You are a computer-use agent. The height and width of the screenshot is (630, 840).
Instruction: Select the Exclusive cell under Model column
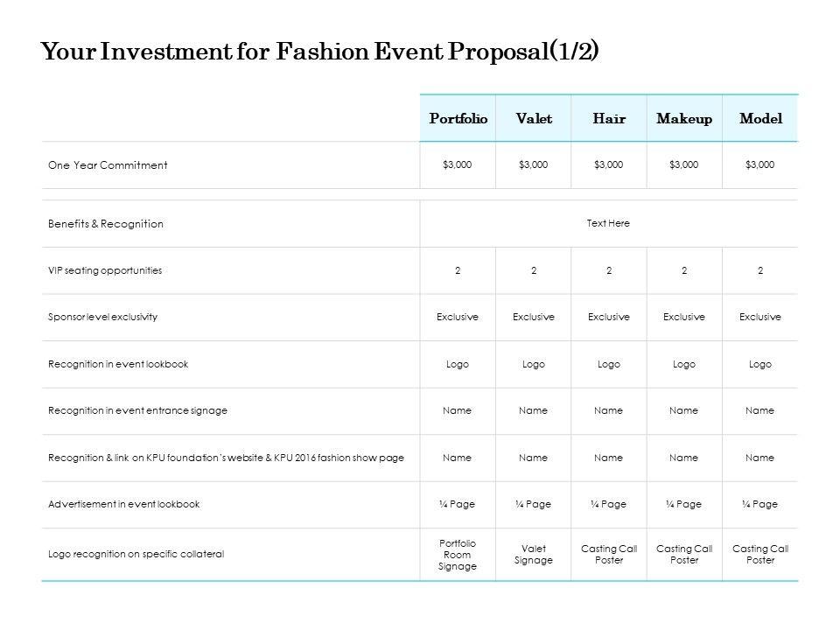pos(760,317)
